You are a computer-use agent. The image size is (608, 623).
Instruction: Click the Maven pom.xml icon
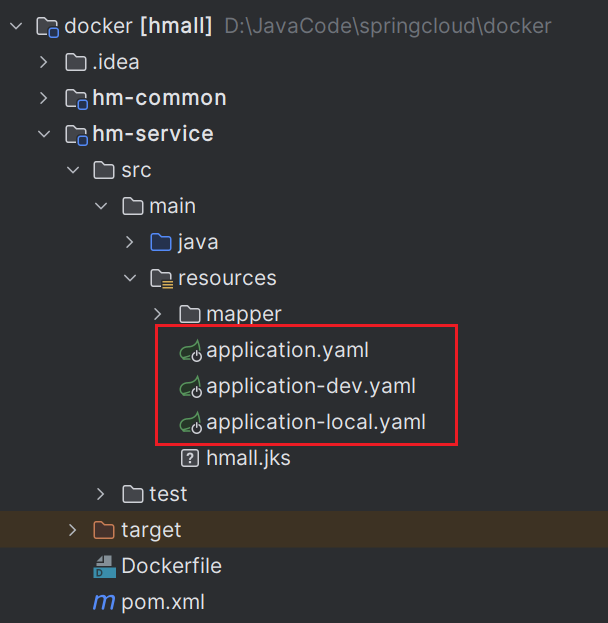pyautogui.click(x=104, y=603)
